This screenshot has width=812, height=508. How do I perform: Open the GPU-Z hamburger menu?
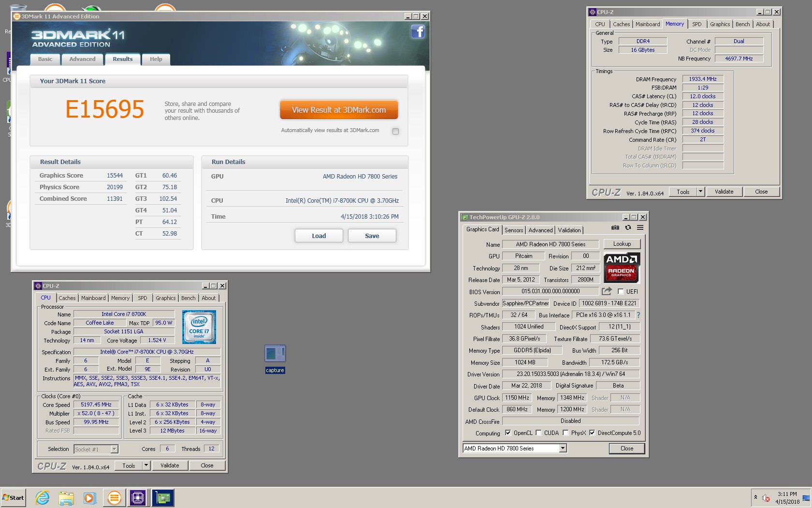click(x=640, y=227)
